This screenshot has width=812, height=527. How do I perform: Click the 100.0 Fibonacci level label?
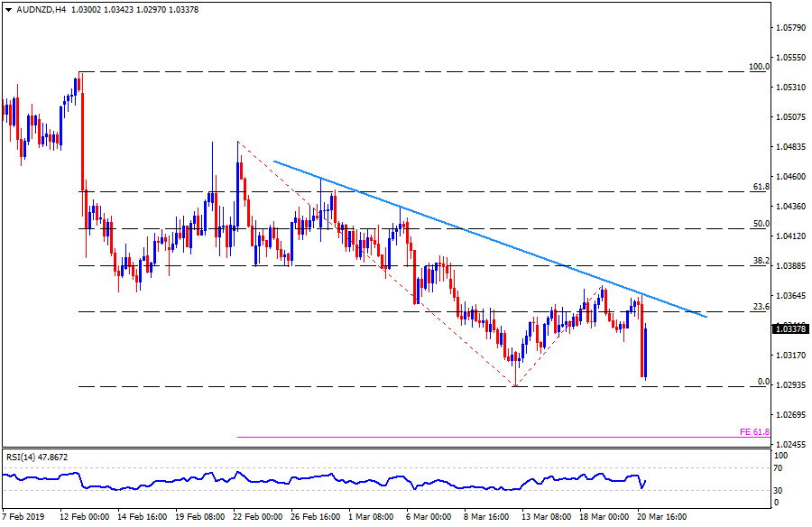(759, 67)
